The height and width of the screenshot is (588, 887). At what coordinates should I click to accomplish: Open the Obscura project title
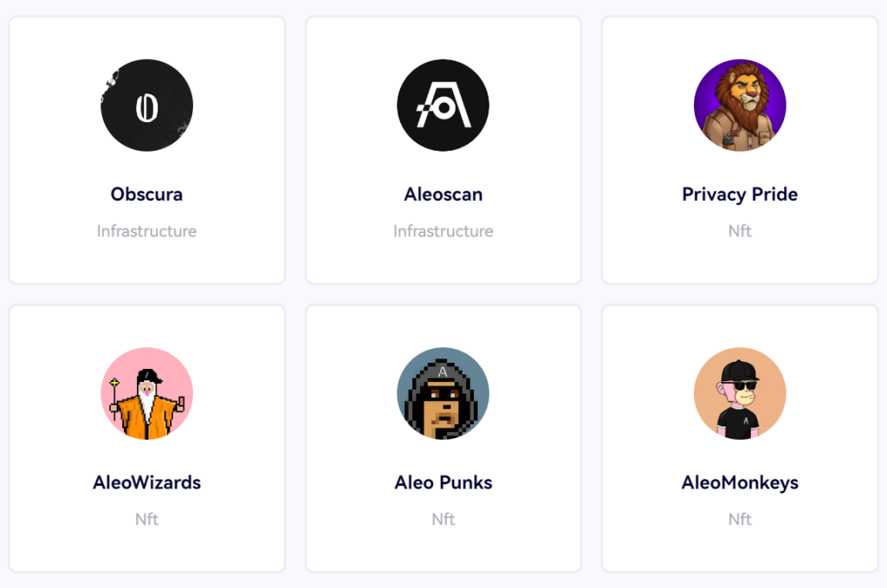coord(146,194)
